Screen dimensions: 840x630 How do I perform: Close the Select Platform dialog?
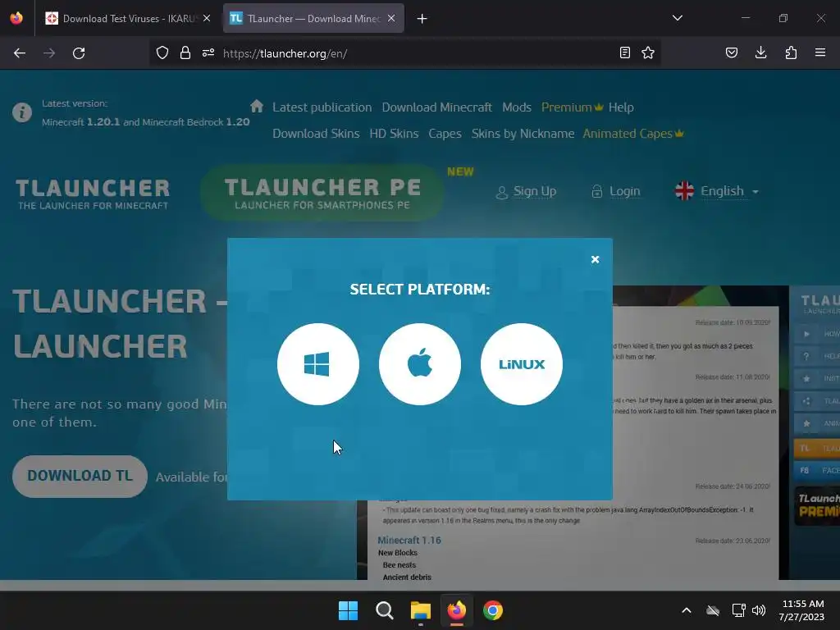point(595,259)
